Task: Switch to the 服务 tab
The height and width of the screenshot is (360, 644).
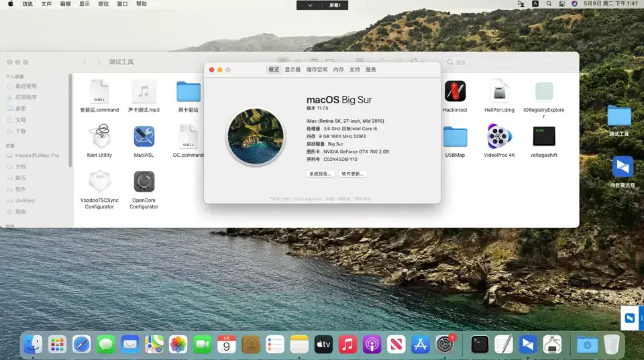Action: coord(370,69)
